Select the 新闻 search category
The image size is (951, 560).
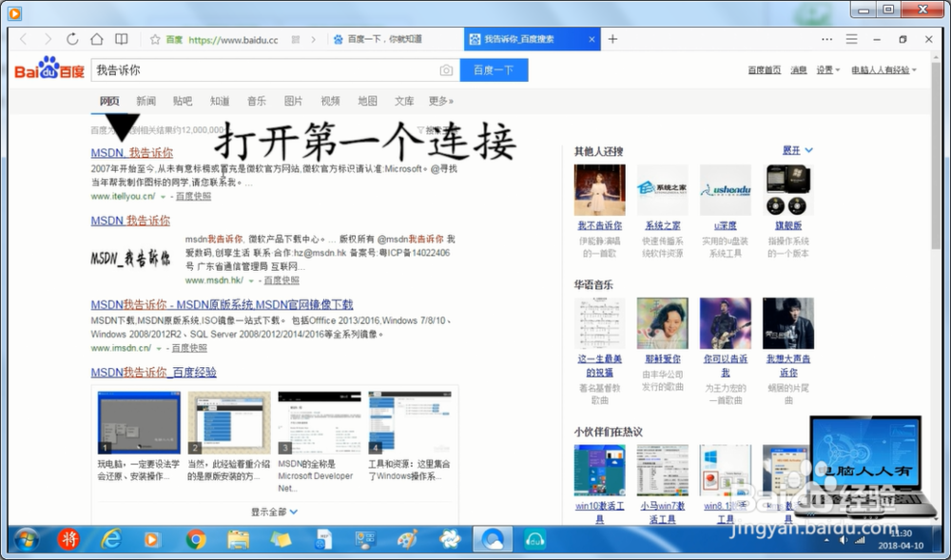coord(146,101)
